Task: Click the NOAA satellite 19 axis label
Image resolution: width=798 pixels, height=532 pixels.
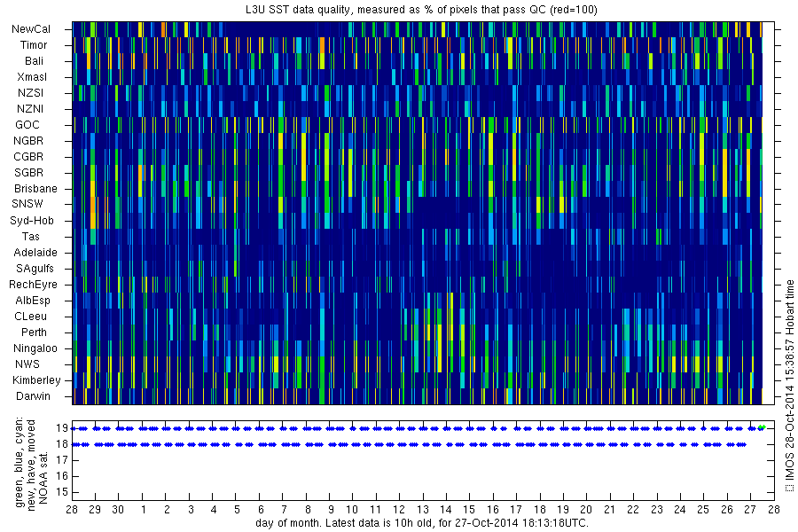Action: click(62, 428)
